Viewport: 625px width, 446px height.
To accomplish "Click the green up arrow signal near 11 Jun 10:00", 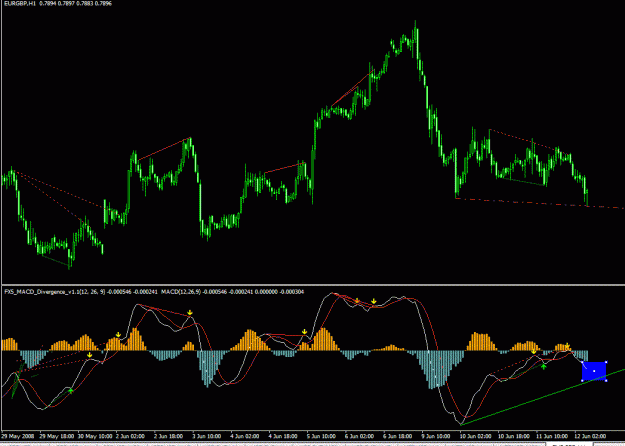I will [x=544, y=366].
